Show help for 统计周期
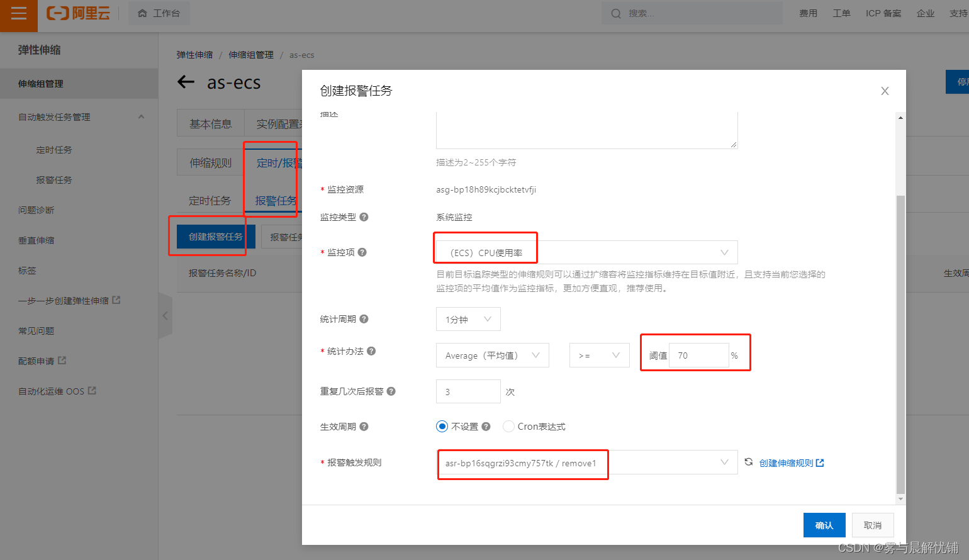 [364, 319]
